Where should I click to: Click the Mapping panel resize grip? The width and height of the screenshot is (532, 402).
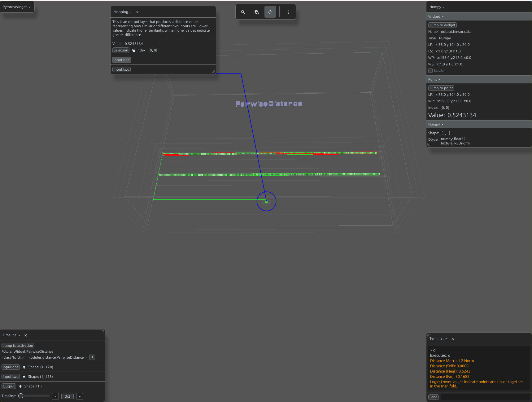(x=213, y=72)
